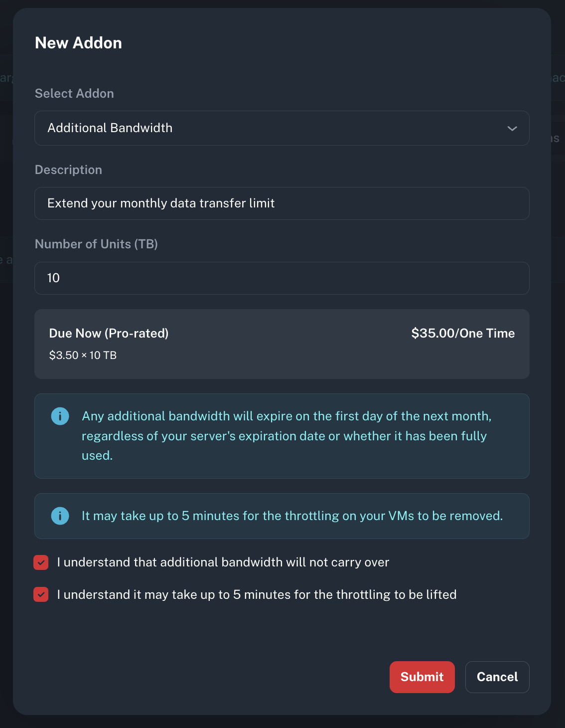The height and width of the screenshot is (728, 565).
Task: Click the Due Now (Pro-rated) heading
Action: click(109, 333)
